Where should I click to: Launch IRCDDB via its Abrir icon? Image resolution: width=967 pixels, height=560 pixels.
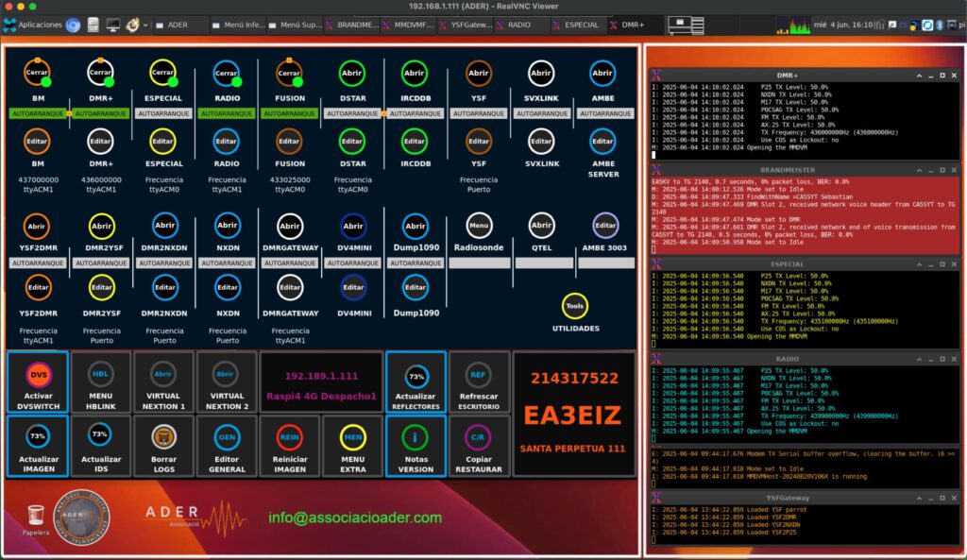pyautogui.click(x=415, y=73)
